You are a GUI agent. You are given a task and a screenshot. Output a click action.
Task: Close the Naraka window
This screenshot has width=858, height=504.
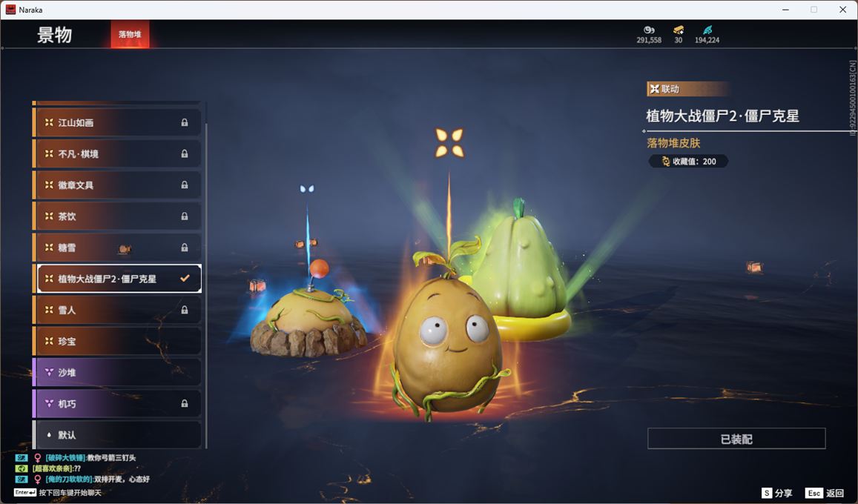tap(842, 10)
